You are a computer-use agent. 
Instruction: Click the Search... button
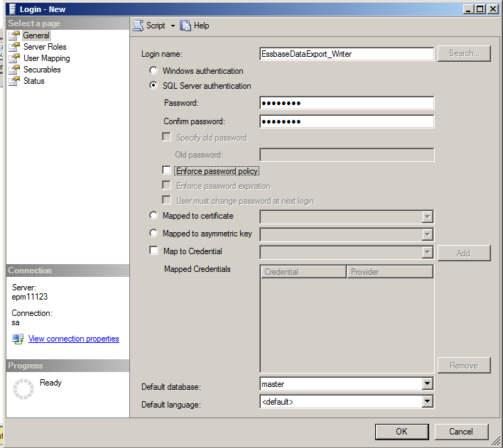[464, 53]
